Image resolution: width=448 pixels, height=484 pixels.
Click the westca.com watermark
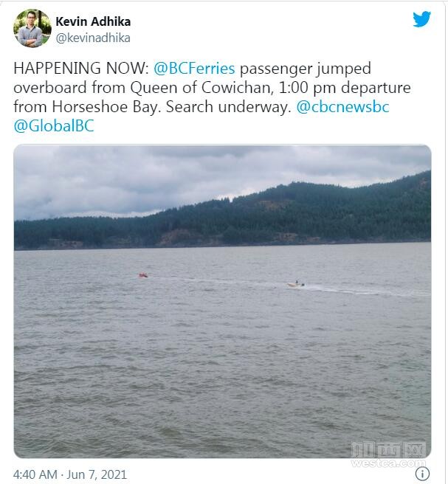point(388,454)
